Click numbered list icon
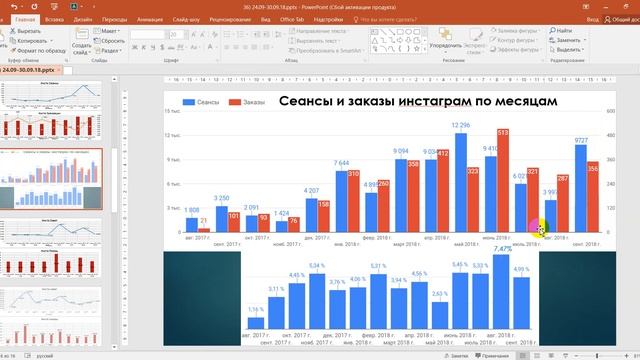 click(242, 35)
